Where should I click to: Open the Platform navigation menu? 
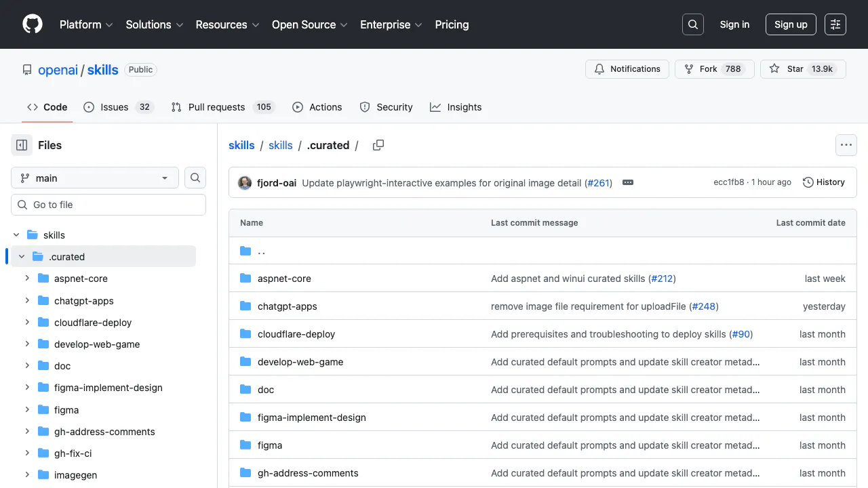click(x=86, y=24)
